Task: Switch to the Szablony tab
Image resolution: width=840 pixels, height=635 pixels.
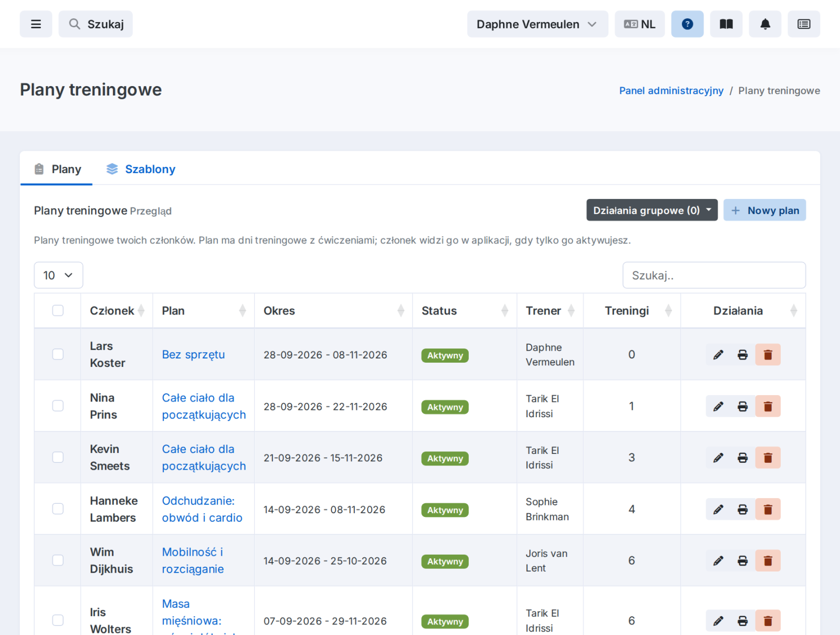Action: (141, 169)
